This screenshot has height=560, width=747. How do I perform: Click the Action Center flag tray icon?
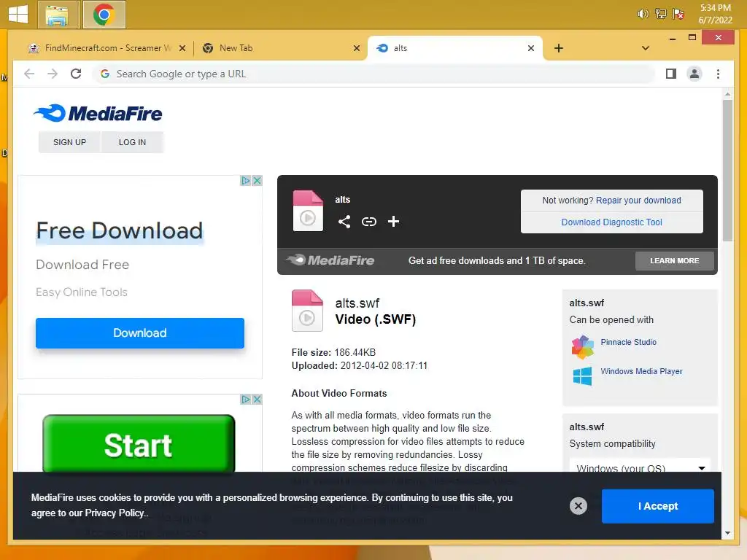tap(678, 14)
